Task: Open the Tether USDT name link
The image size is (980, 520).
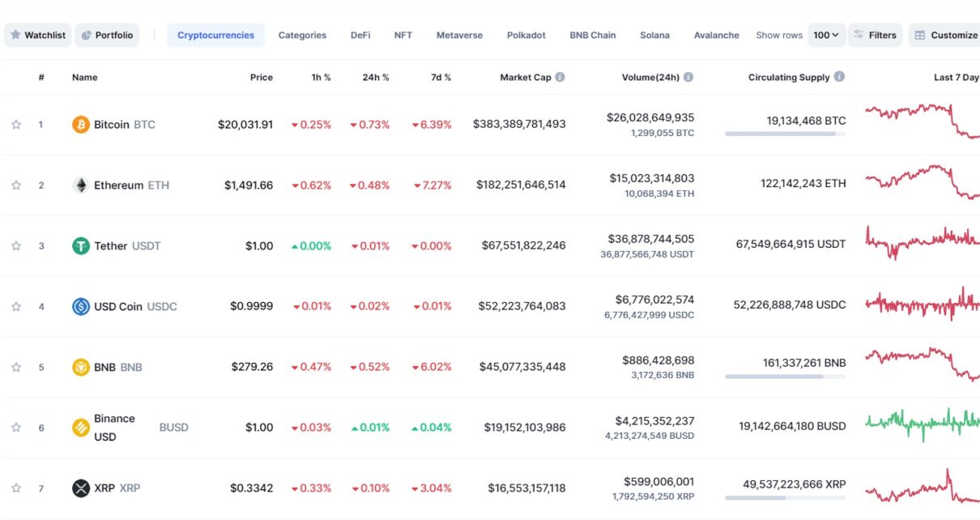Action: 127,246
